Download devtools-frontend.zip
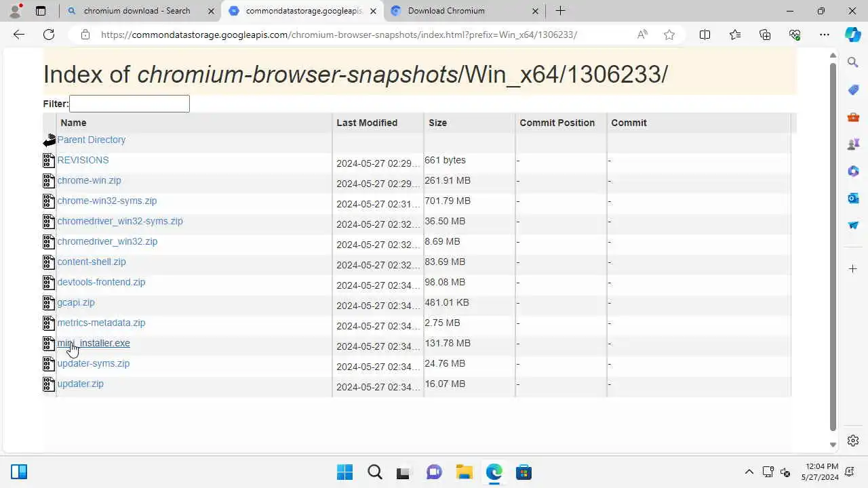The width and height of the screenshot is (868, 488). 101,282
